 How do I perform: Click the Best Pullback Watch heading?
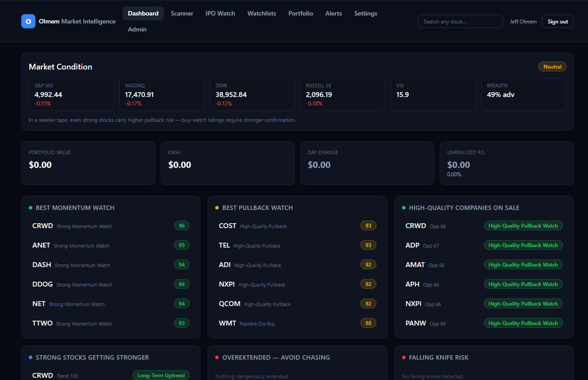click(258, 208)
